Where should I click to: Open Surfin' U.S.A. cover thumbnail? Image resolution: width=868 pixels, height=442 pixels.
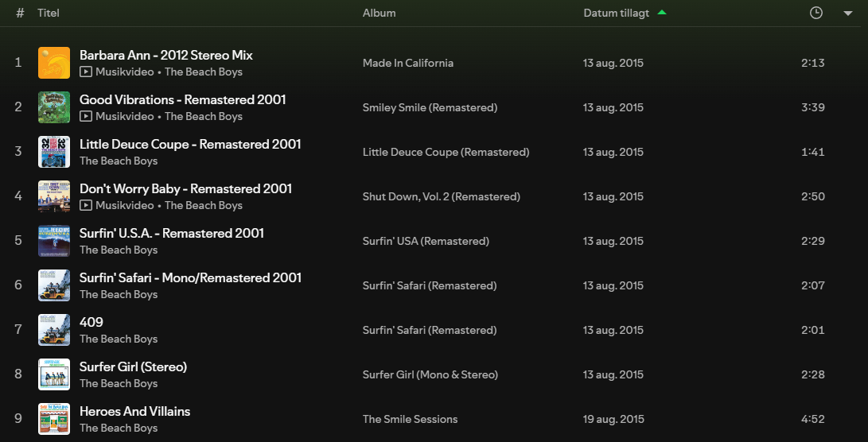[53, 241]
